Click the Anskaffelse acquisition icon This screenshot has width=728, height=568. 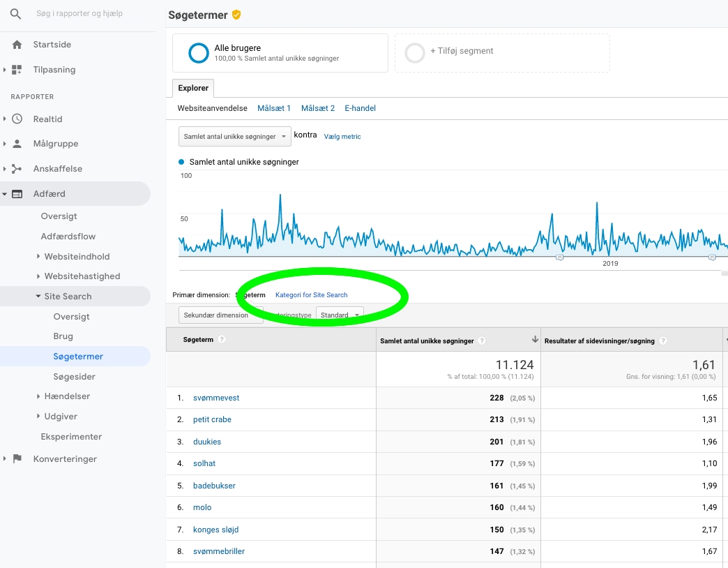pos(17,169)
